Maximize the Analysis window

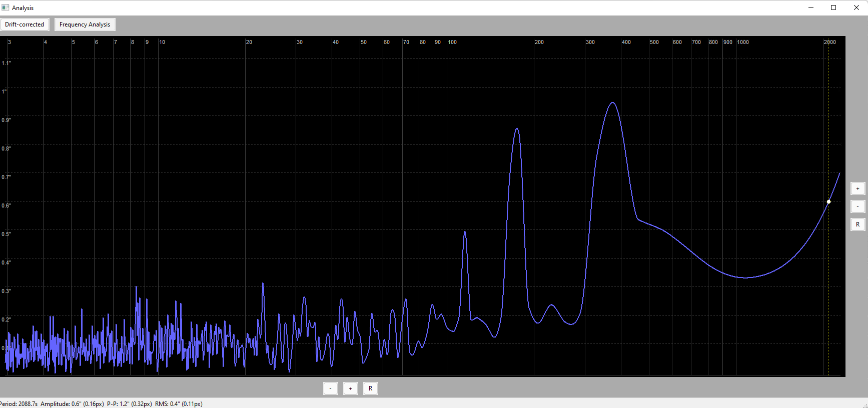click(x=833, y=7)
